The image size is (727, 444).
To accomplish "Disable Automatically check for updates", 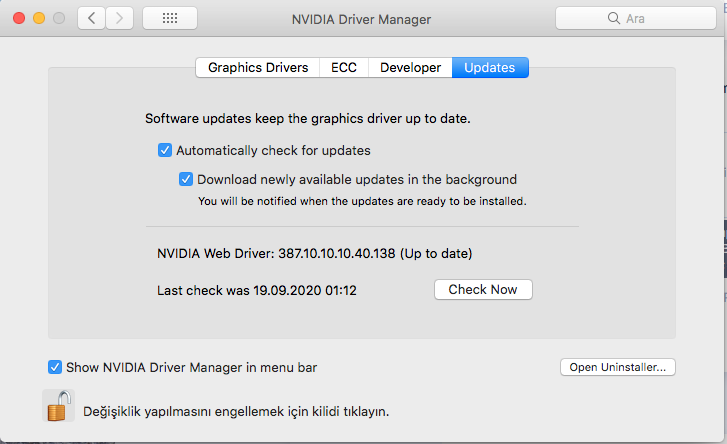I will (165, 151).
